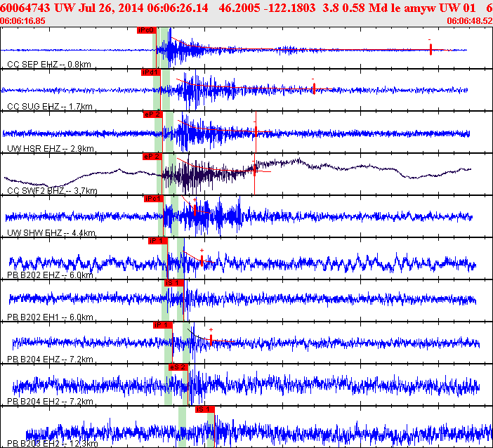Viewport: 493px width, 448px height.
Task: Click the 'UW SHW EHZ -- 4.4km' label
Action: (51, 232)
